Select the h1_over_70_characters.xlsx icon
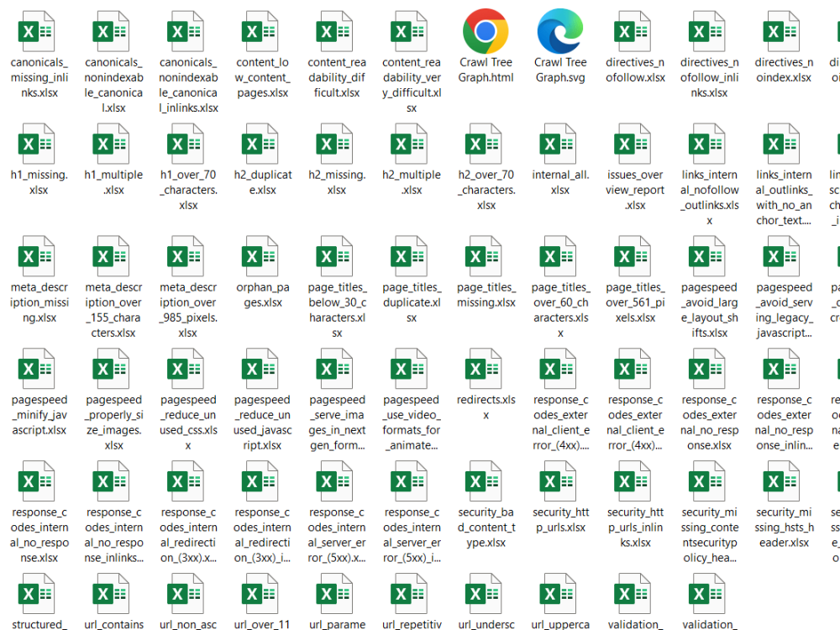The width and height of the screenshot is (840, 630). pos(186,144)
